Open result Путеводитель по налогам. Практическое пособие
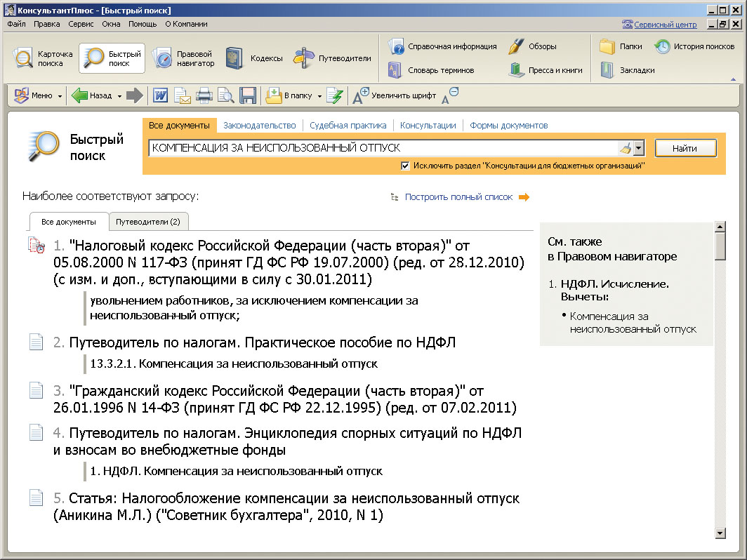 tap(263, 342)
